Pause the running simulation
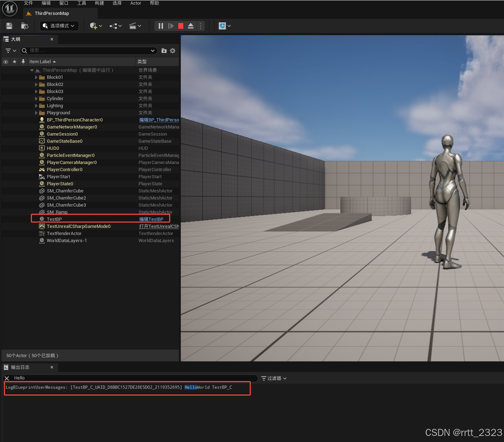 161,26
